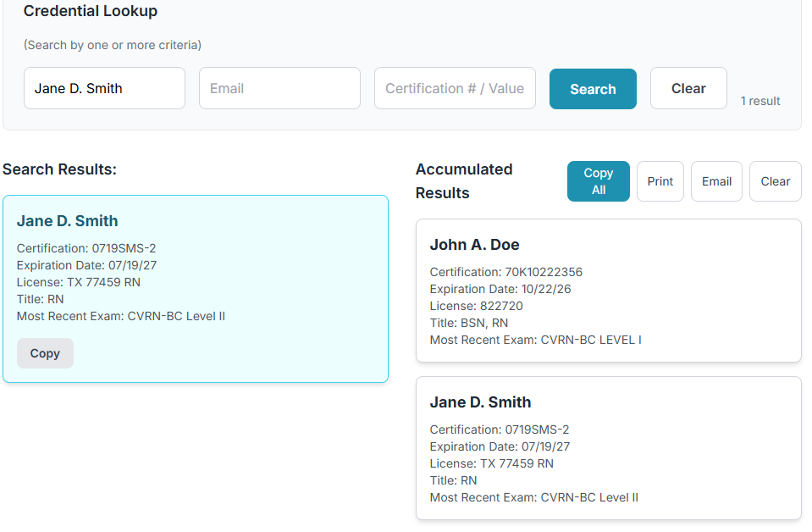Viewport: 812px width, 532px height.
Task: Click Jane D. Smith name in Search Results
Action: click(x=68, y=221)
